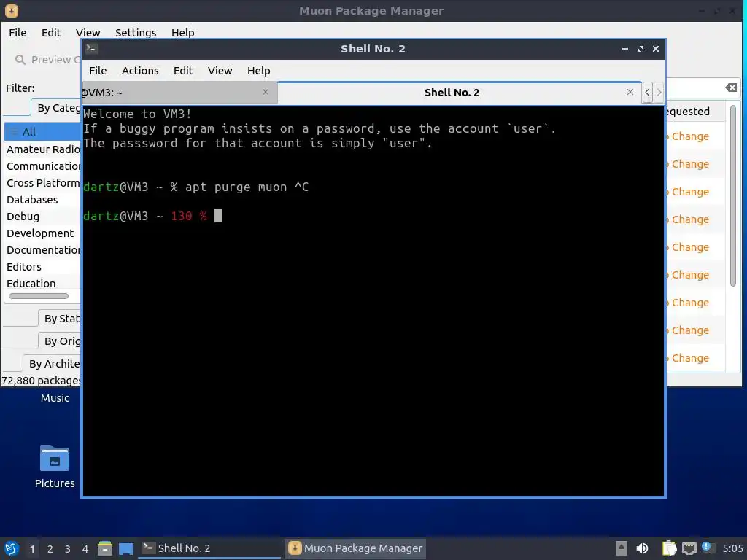Open the clipboard manager tray icon
The height and width of the screenshot is (560, 747).
(x=670, y=548)
